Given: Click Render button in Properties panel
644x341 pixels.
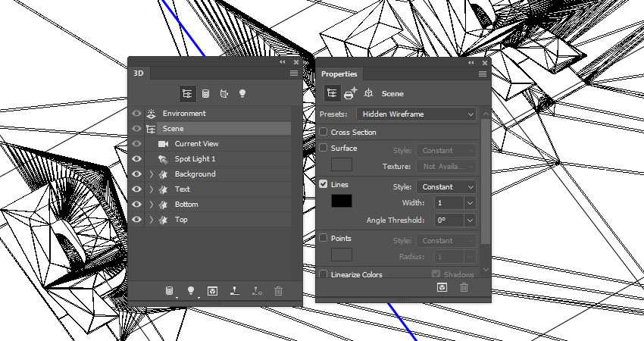Looking at the screenshot, I should (442, 287).
